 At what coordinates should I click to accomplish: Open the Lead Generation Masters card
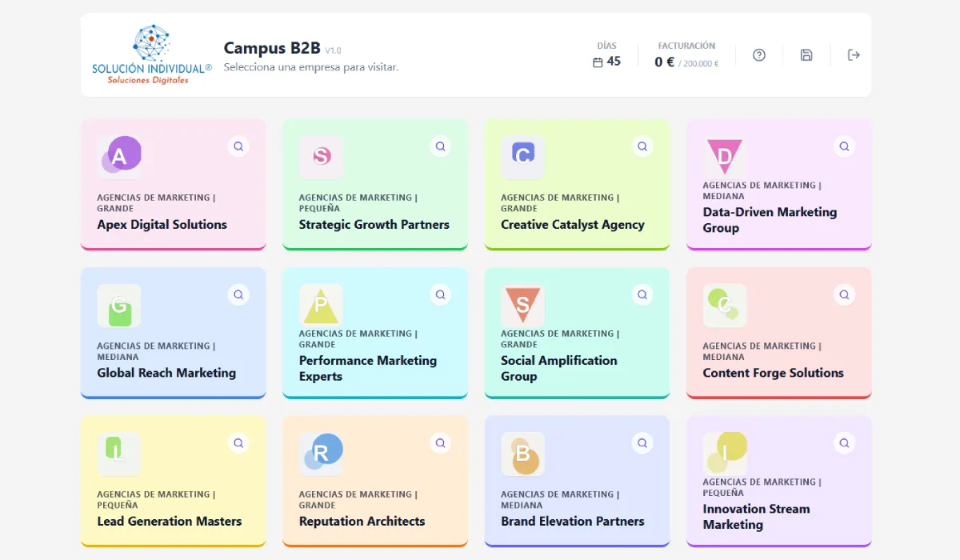[173, 481]
